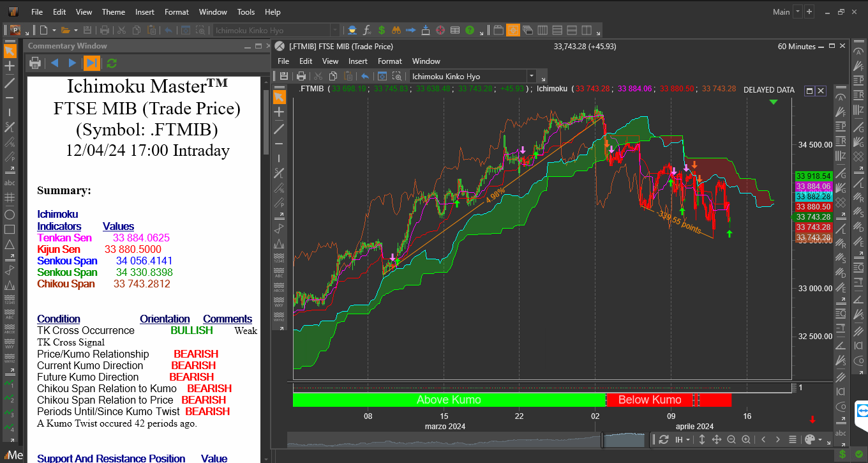Print the commentary using the Commentary Window printer
Image resolution: width=868 pixels, height=463 pixels.
tap(35, 63)
